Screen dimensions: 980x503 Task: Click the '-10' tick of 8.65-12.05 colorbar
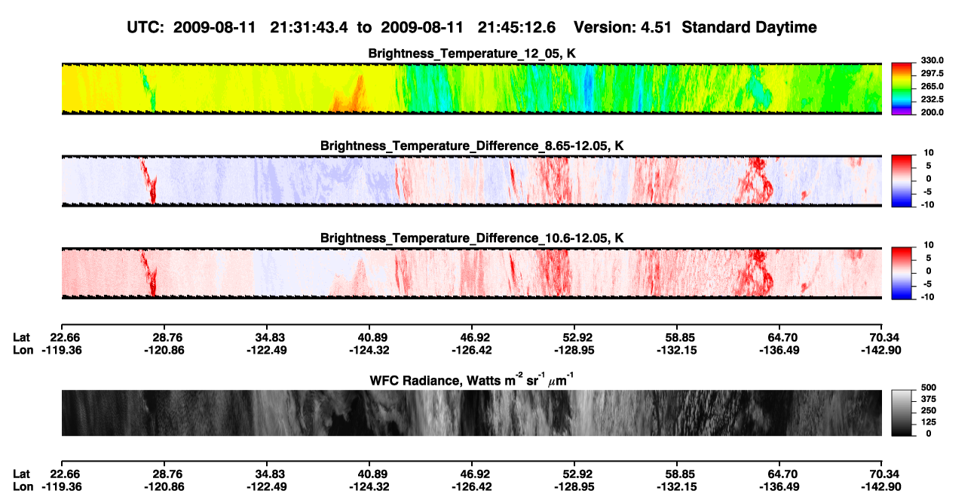[x=928, y=205]
